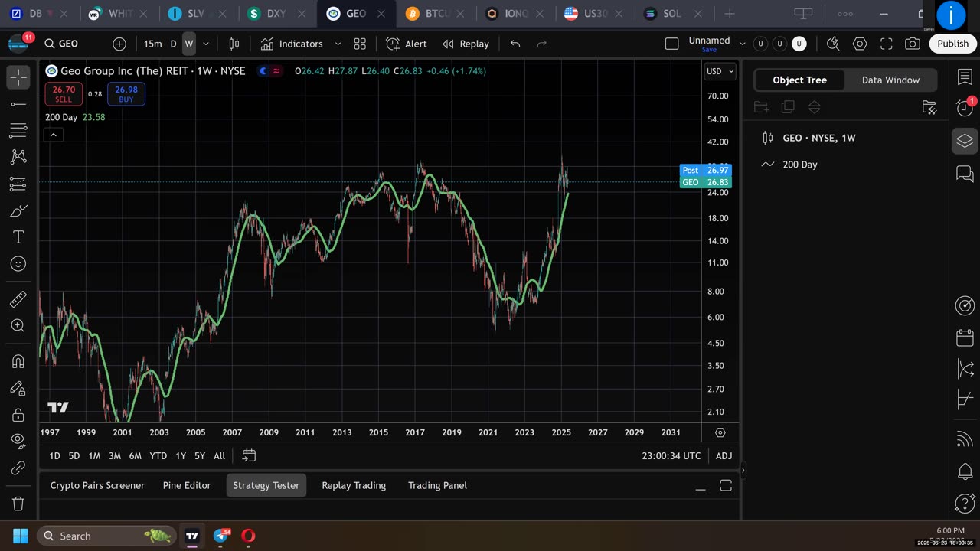Image resolution: width=980 pixels, height=551 pixels.
Task: Open the candlestick chart style selector
Action: coord(234,44)
